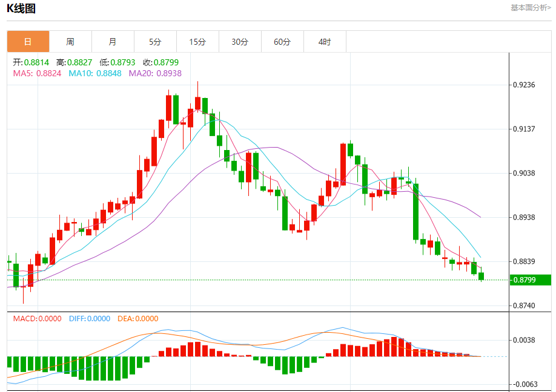This screenshot has width=556, height=392.
Task: Switch to the 5分 interval tab
Action: pyautogui.click(x=155, y=42)
